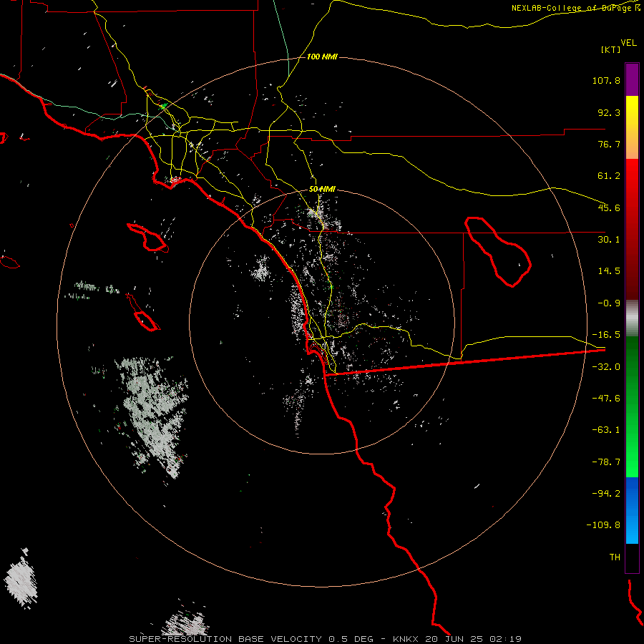This screenshot has width=644, height=644.
Task: Click the Salton Sea outline on the map
Action: click(498, 251)
